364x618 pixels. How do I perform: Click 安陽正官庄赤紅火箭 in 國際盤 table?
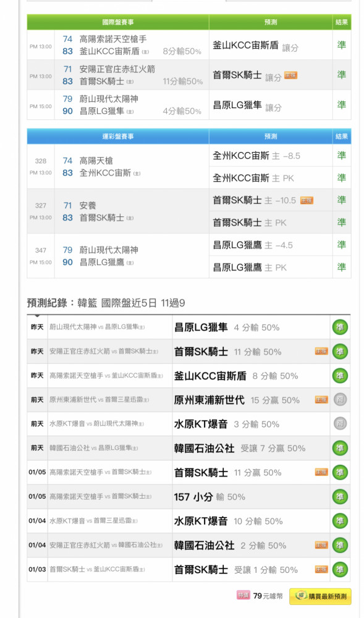point(117,69)
